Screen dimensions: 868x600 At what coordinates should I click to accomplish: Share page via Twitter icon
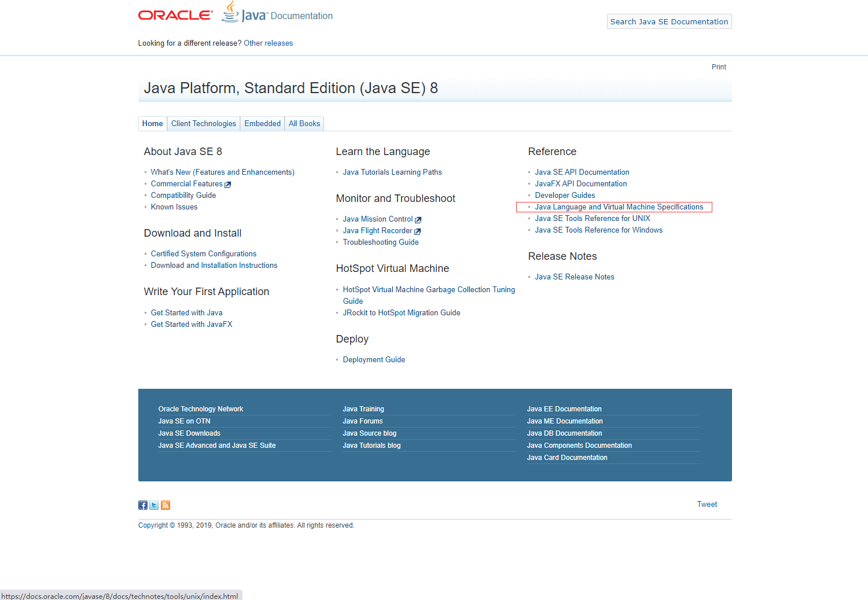[154, 505]
